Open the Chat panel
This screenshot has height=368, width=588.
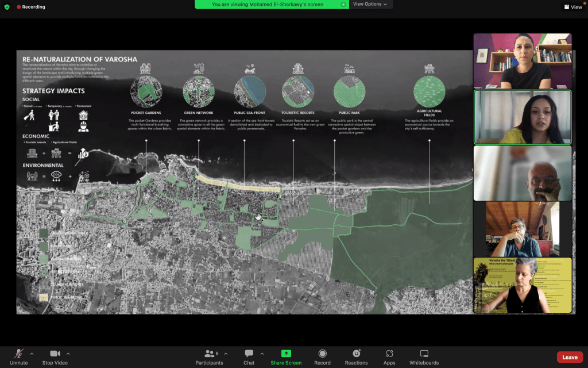[249, 356]
